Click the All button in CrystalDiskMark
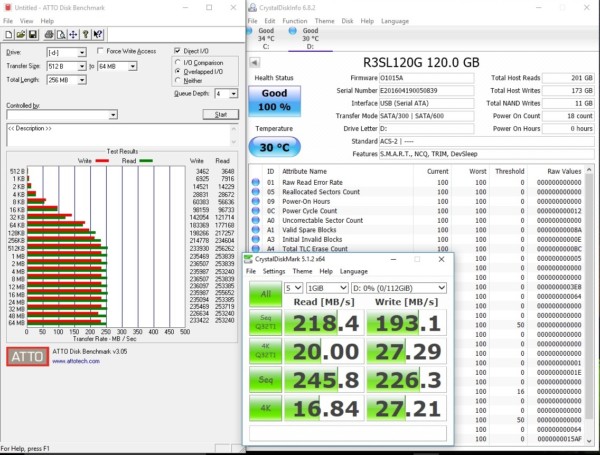 click(266, 294)
